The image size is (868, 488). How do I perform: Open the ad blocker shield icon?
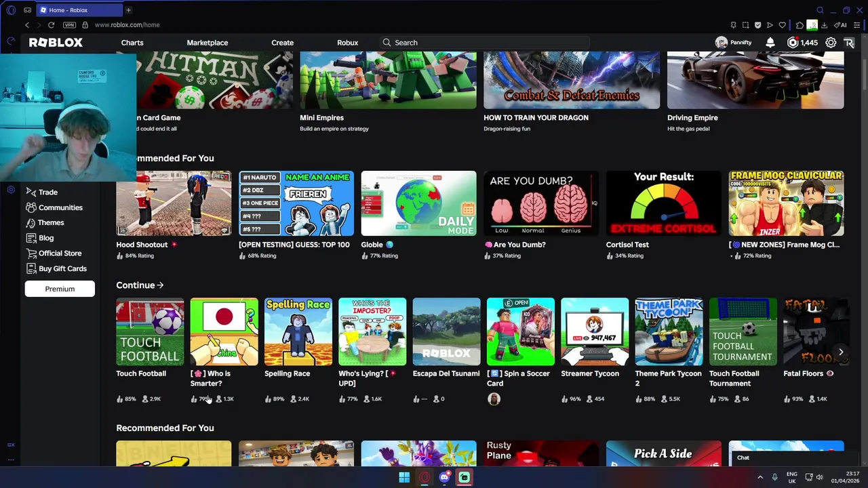[x=757, y=25]
